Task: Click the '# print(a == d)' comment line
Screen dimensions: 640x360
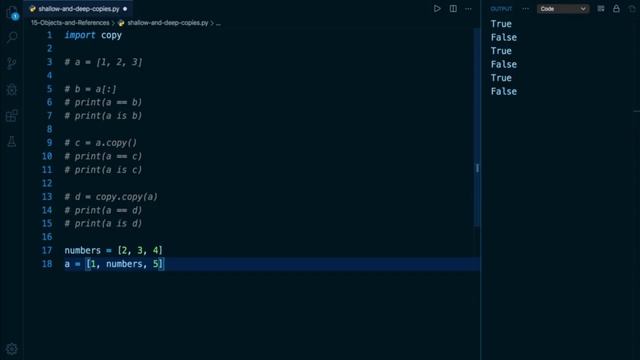Action: click(x=103, y=210)
